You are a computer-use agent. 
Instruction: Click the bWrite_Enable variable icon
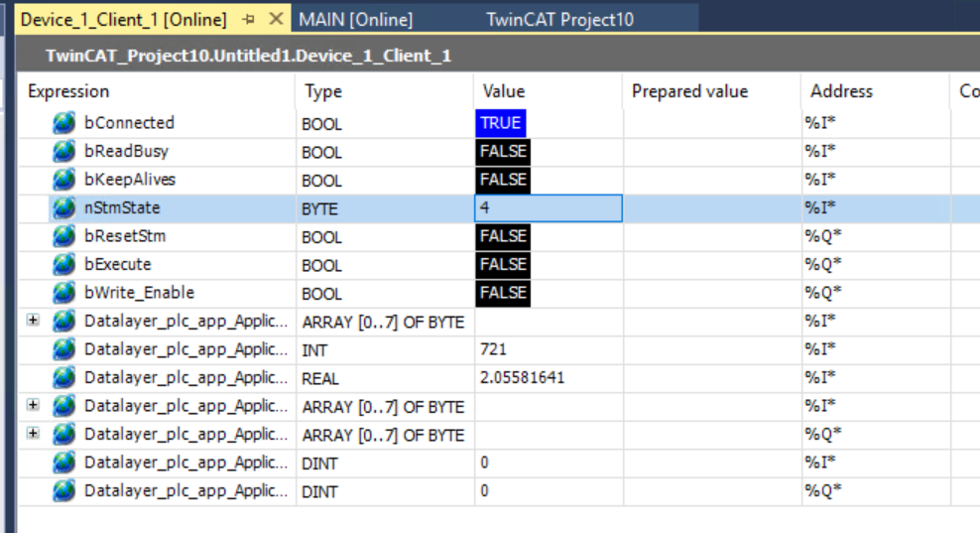[x=63, y=293]
